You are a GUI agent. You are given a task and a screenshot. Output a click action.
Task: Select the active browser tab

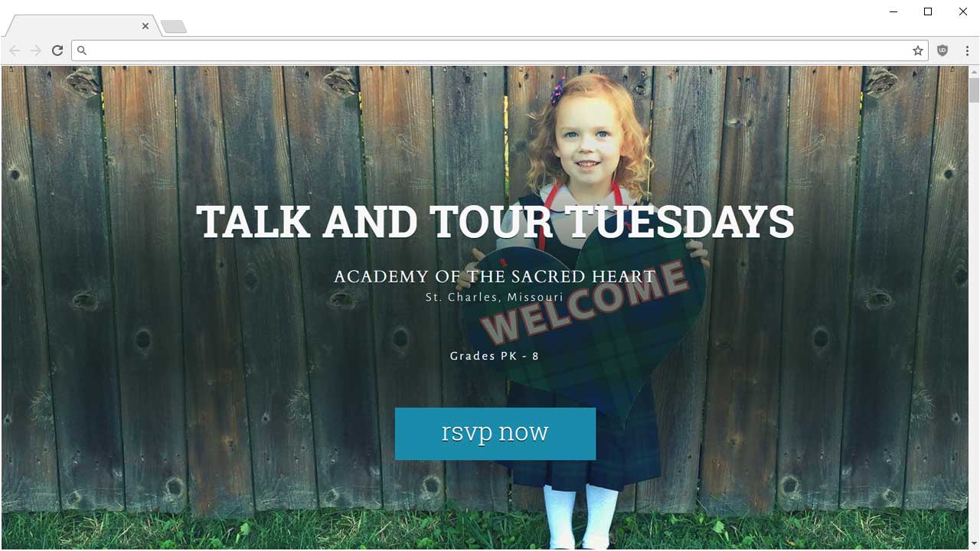coord(80,26)
